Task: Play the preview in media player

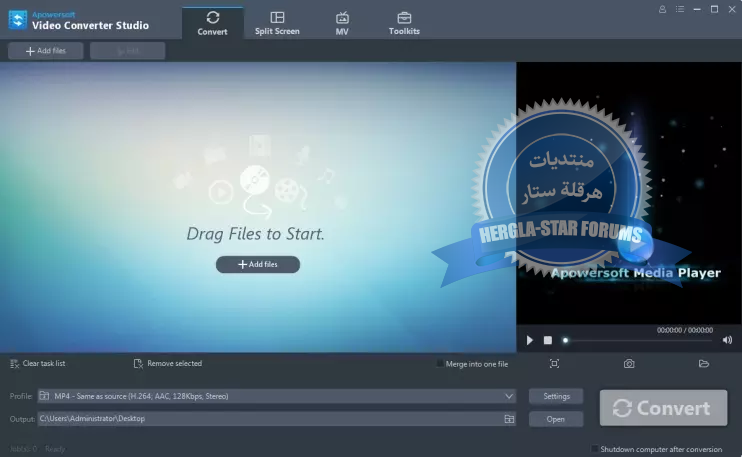Action: pos(530,340)
